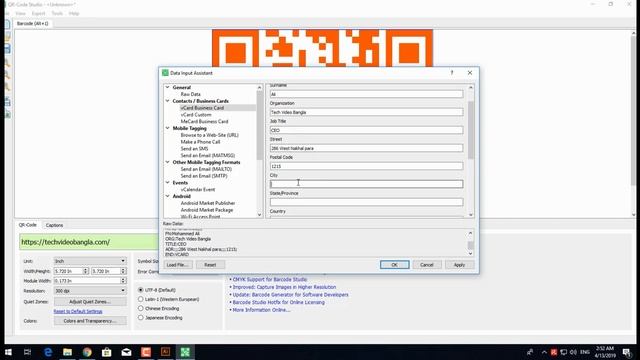Open CMYK Support for Barcode Studio link
The height and width of the screenshot is (360, 640).
tap(270, 280)
